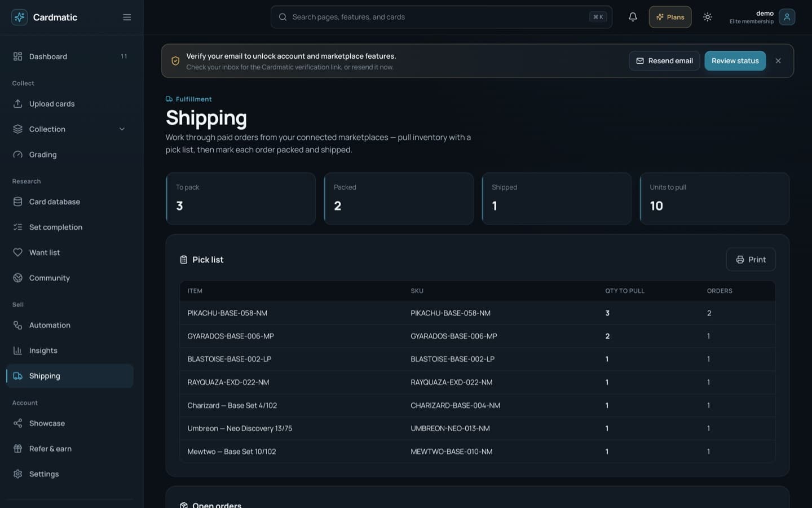
Task: Select the Shipping sidebar item
Action: point(70,376)
